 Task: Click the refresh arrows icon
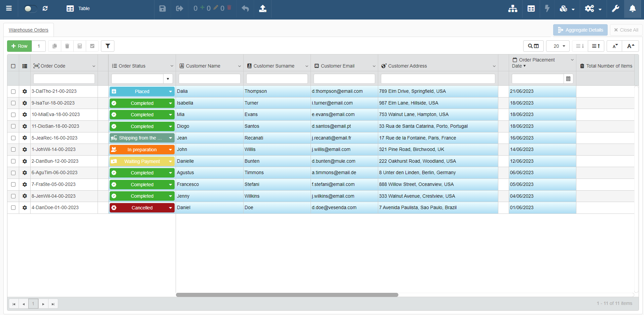(x=45, y=8)
